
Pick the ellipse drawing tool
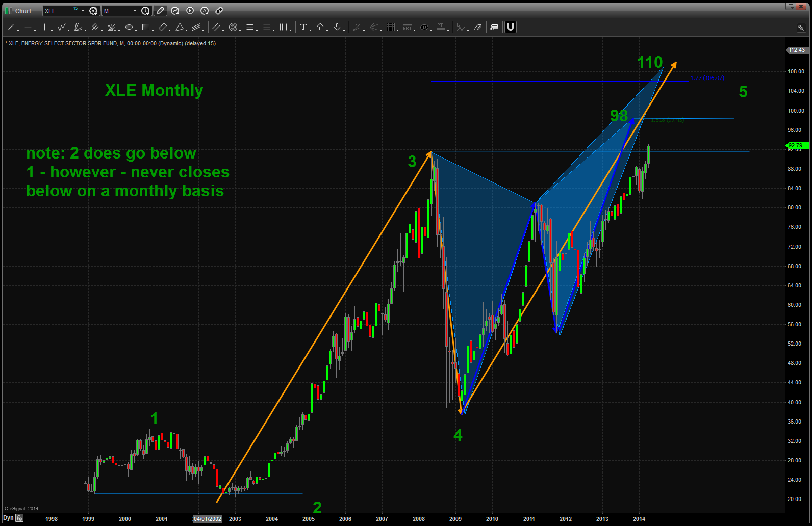[x=129, y=27]
